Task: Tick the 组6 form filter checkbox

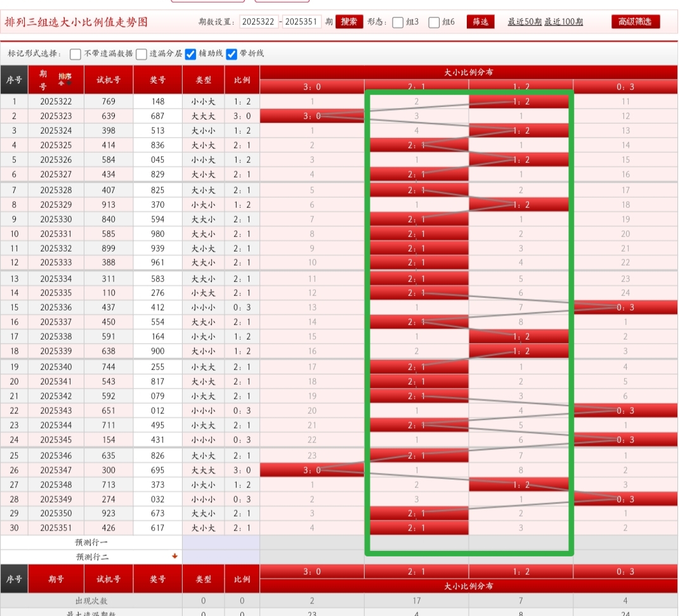Action: [434, 22]
